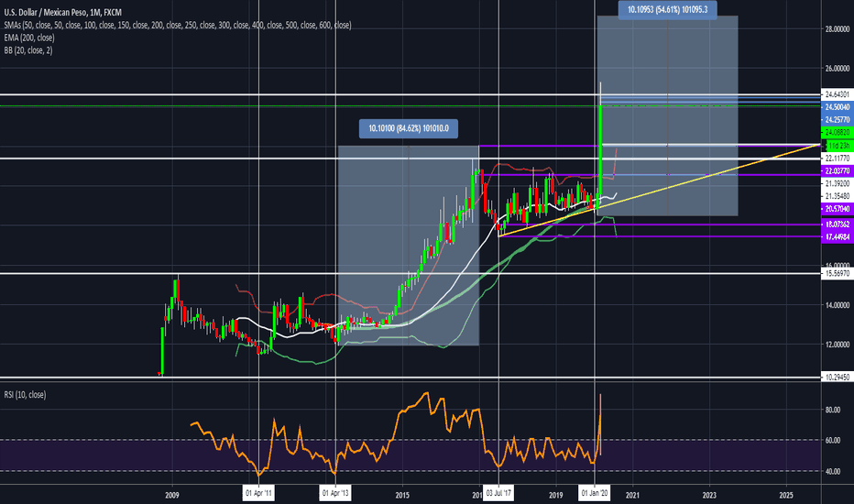Select the SMAs indicator legend line
Screen dimensions: 854x504
[178, 25]
